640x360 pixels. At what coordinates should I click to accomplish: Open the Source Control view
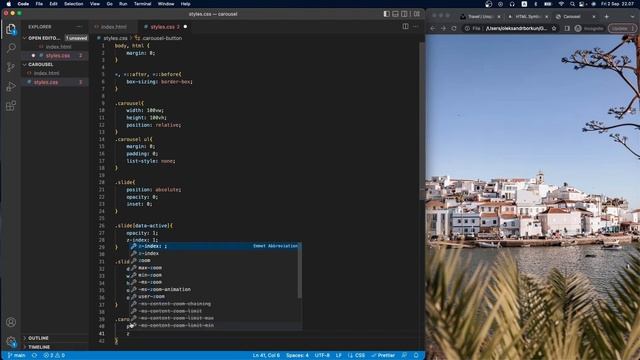pos(11,67)
